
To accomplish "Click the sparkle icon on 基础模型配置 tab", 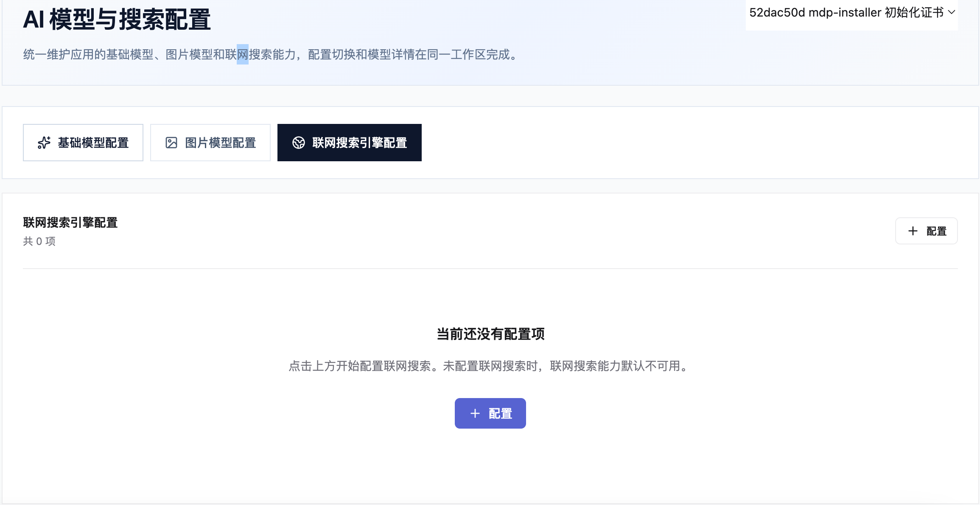I will click(x=44, y=143).
